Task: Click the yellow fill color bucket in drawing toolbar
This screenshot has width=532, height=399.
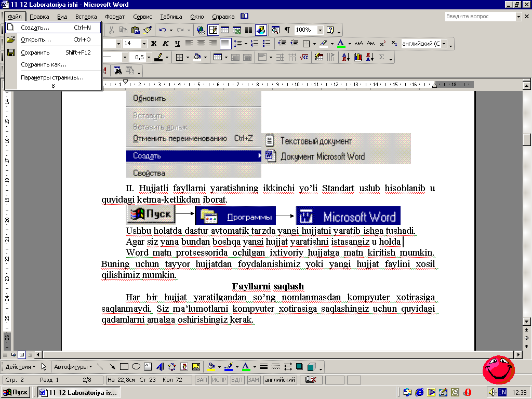Action: [211, 367]
